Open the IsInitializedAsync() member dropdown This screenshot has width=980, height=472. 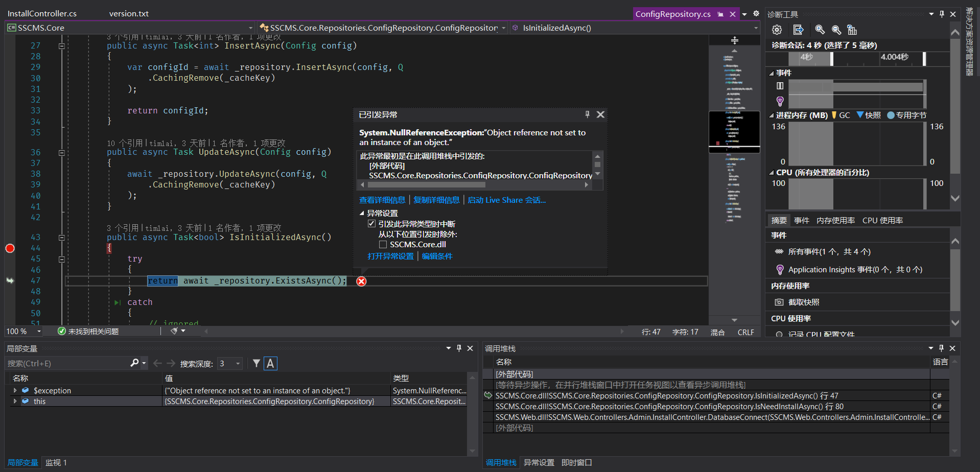click(756, 28)
